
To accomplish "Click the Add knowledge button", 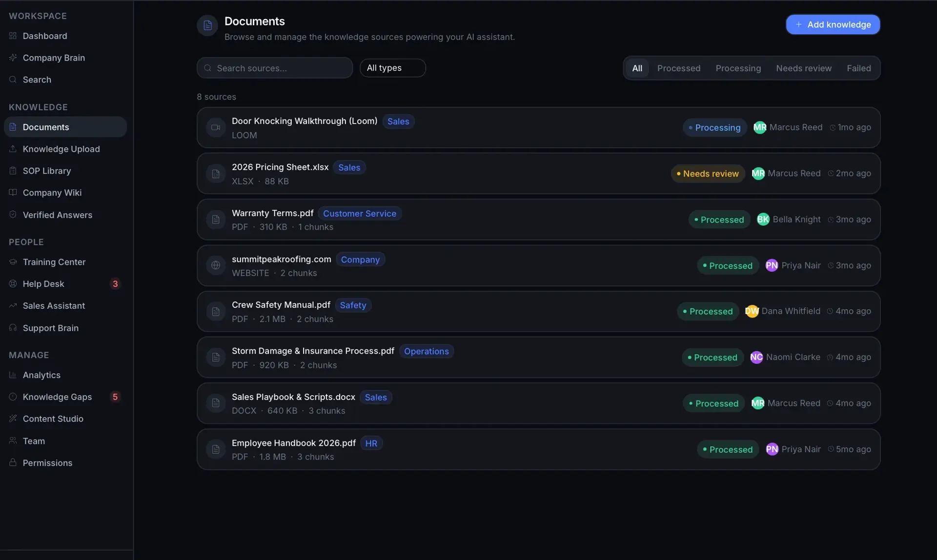I will click(x=833, y=24).
